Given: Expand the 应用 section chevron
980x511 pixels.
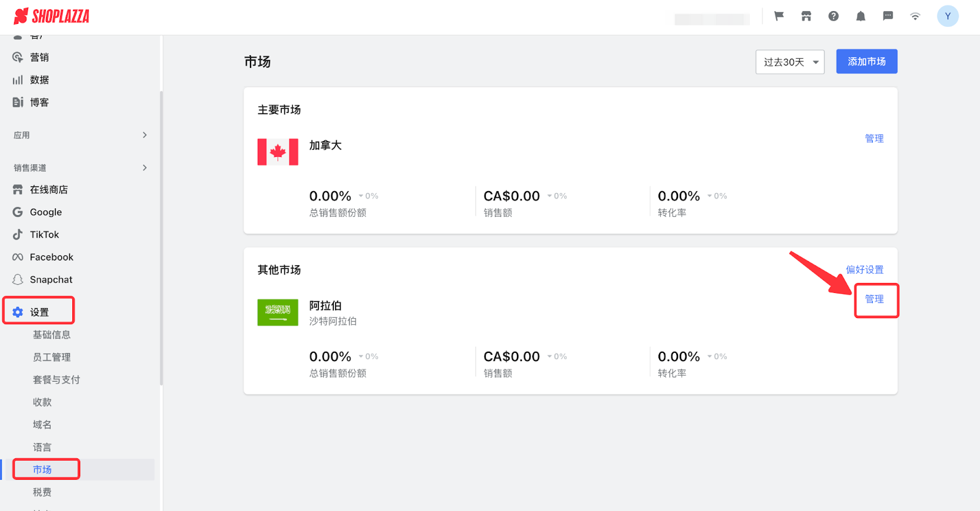Looking at the screenshot, I should pyautogui.click(x=145, y=135).
